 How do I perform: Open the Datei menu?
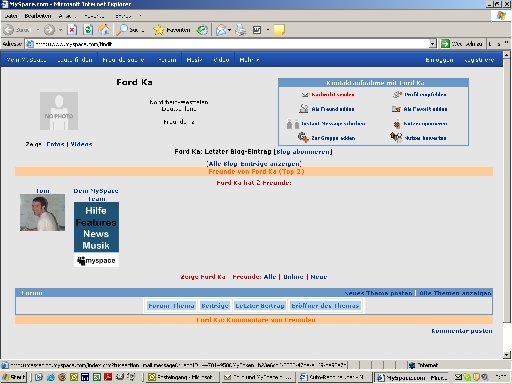(11, 16)
